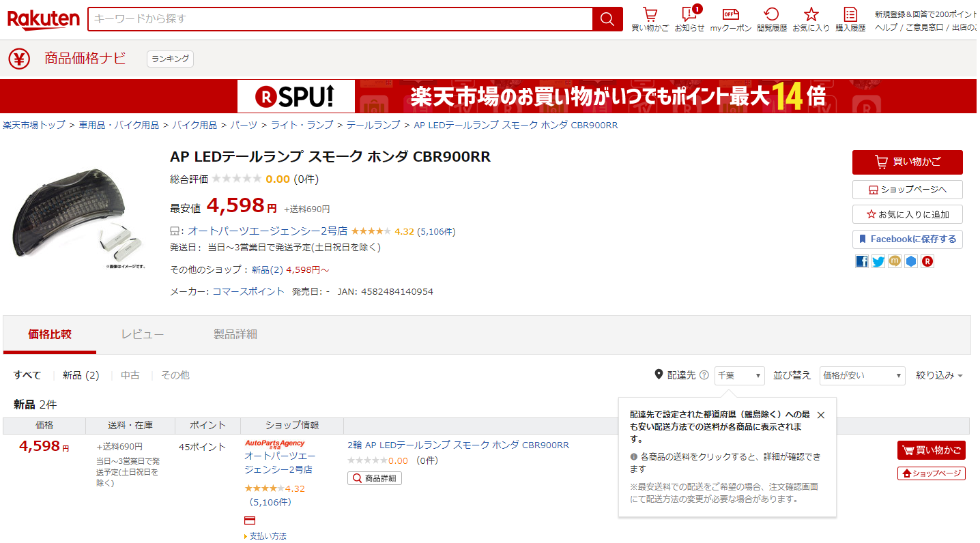Click the ご意見窓口 link in header

coord(925,27)
